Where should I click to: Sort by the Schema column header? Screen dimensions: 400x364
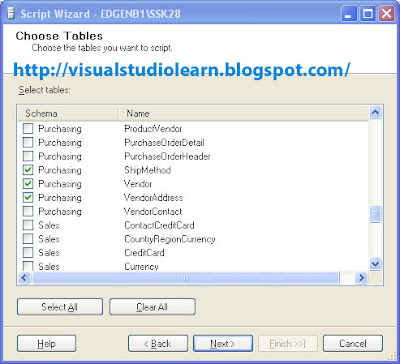pos(68,113)
